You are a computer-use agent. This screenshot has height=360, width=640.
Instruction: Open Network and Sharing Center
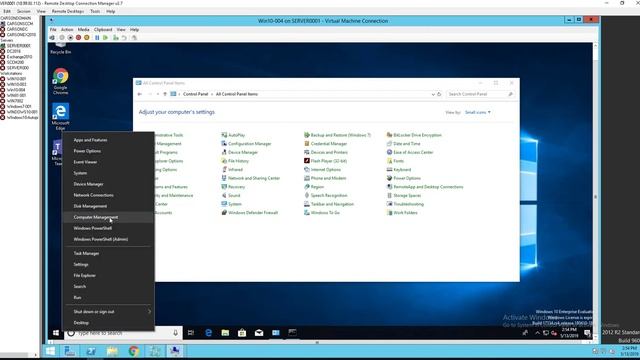click(251, 178)
